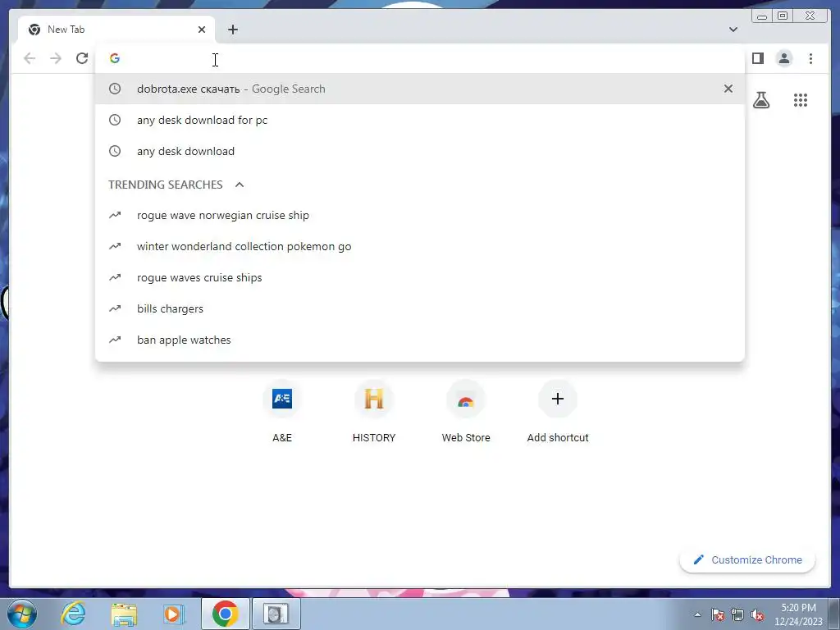
Task: Open a new tab with plus button
Action: point(232,30)
